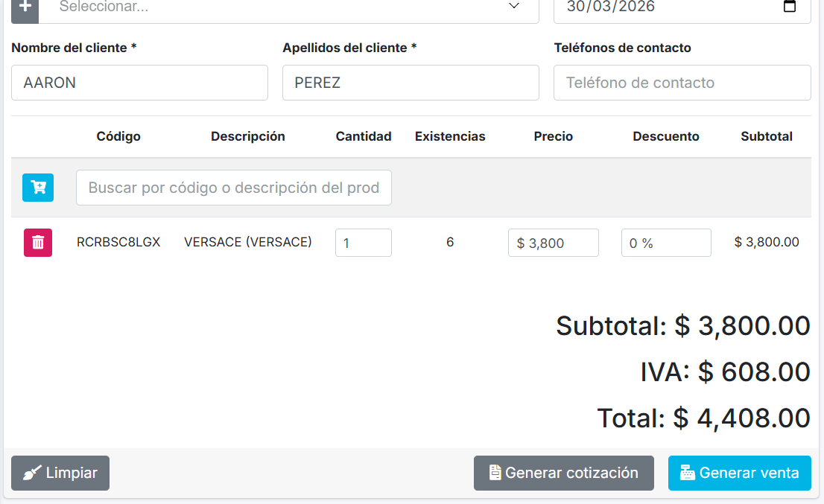Expand the Seleccionar dropdown list
This screenshot has width=824, height=504.
(283, 7)
